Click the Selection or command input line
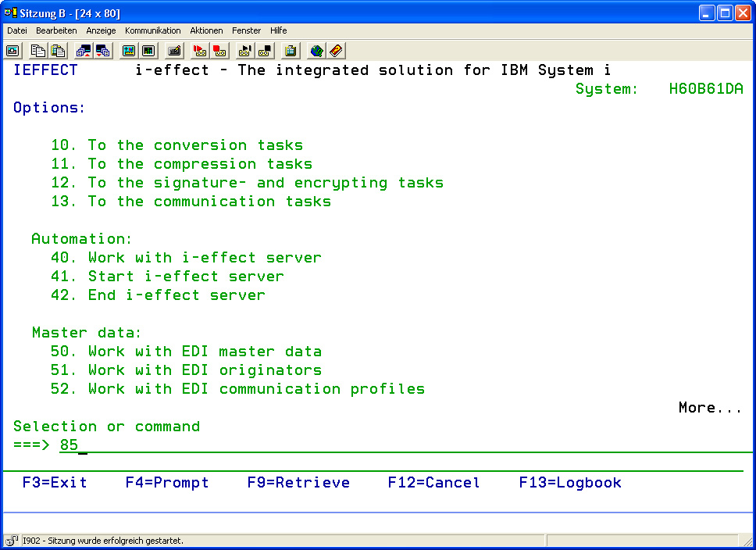Screen dimensions: 756x550 [390, 445]
